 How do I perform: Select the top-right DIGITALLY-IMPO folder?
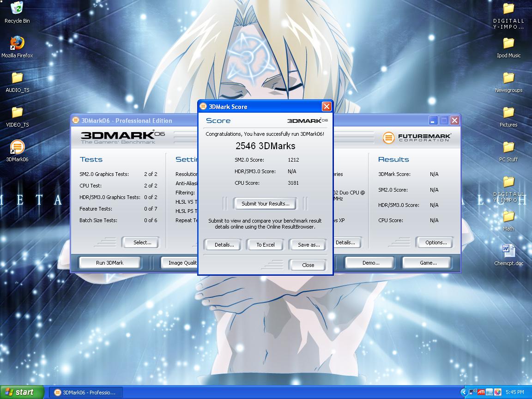508,16
